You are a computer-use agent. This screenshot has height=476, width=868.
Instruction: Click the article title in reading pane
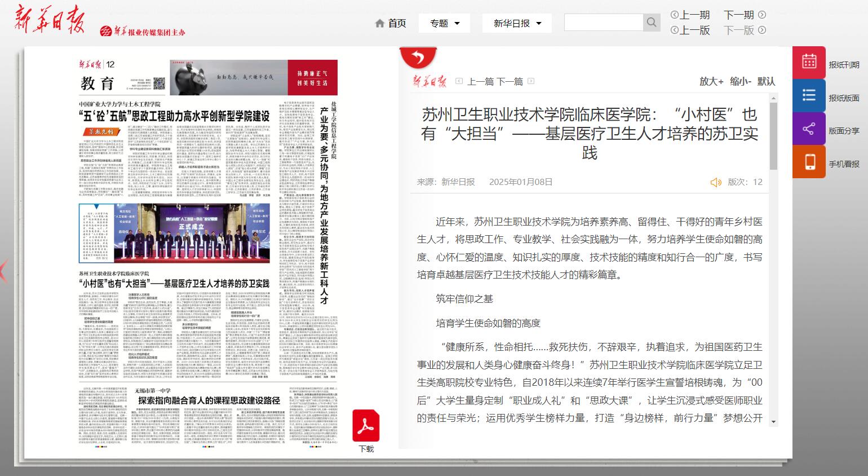tap(590, 134)
